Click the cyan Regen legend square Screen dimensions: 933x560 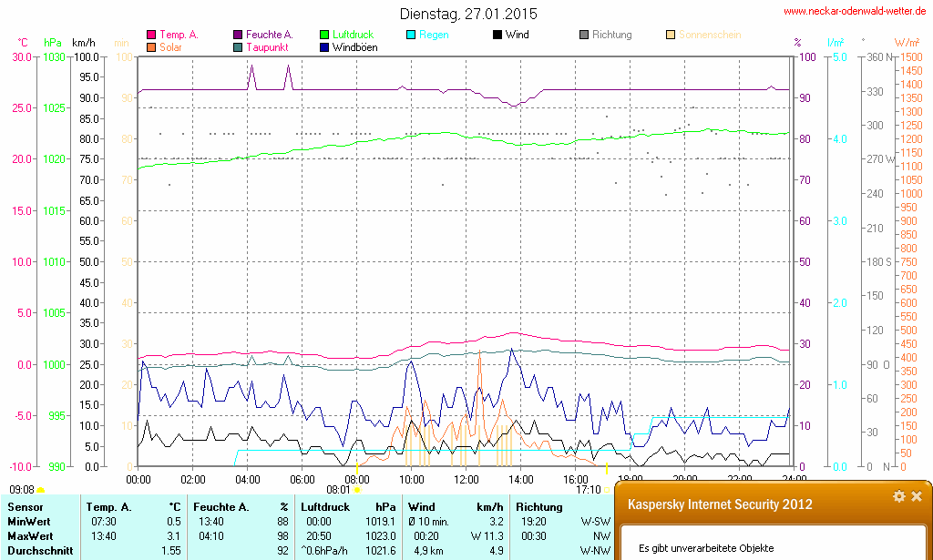pyautogui.click(x=411, y=35)
